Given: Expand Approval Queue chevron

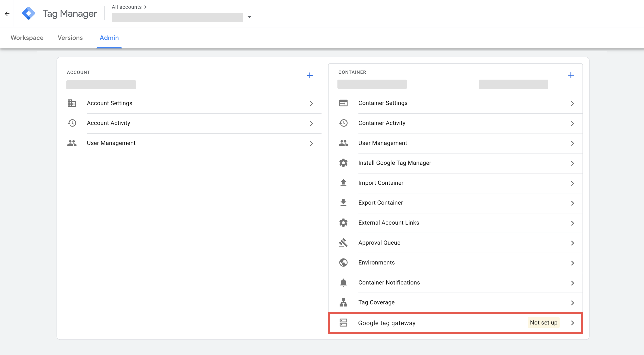Looking at the screenshot, I should point(573,243).
